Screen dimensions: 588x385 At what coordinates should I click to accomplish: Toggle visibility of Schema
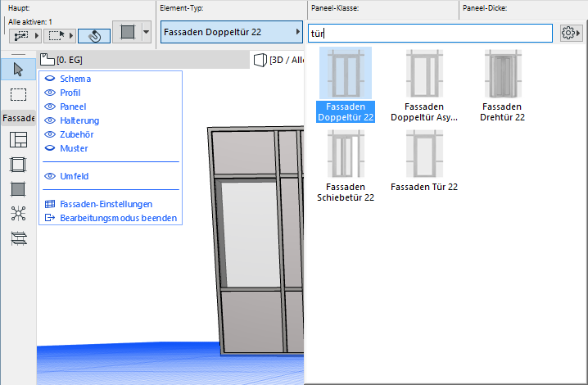tap(49, 79)
